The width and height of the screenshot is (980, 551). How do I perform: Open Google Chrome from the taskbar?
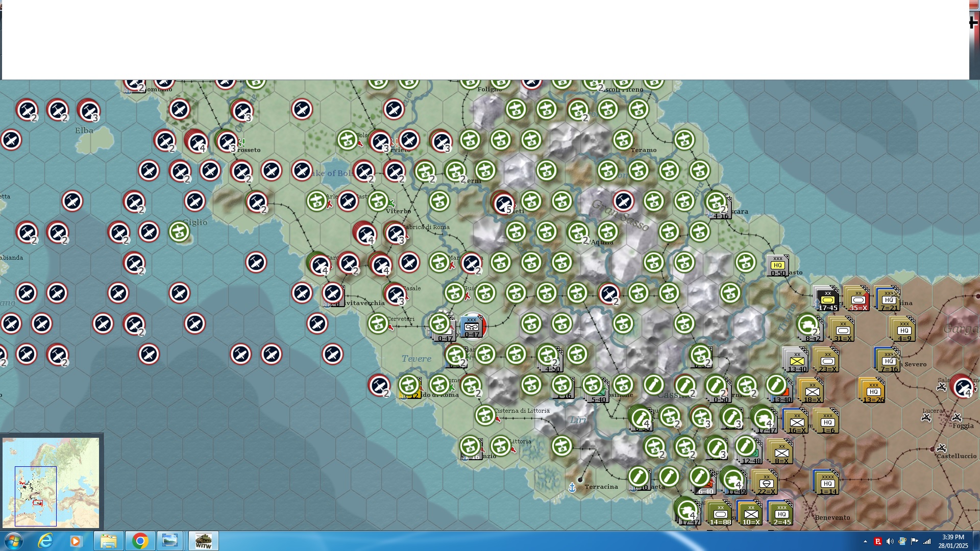click(x=140, y=541)
